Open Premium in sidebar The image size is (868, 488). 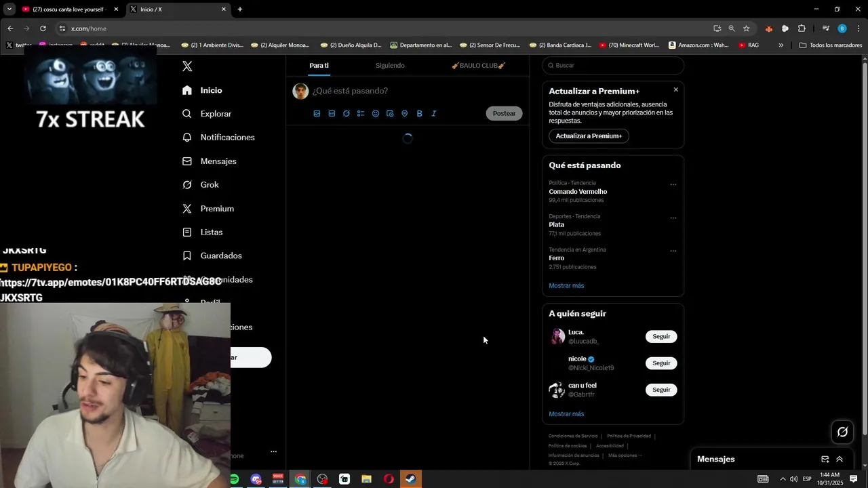208,209
